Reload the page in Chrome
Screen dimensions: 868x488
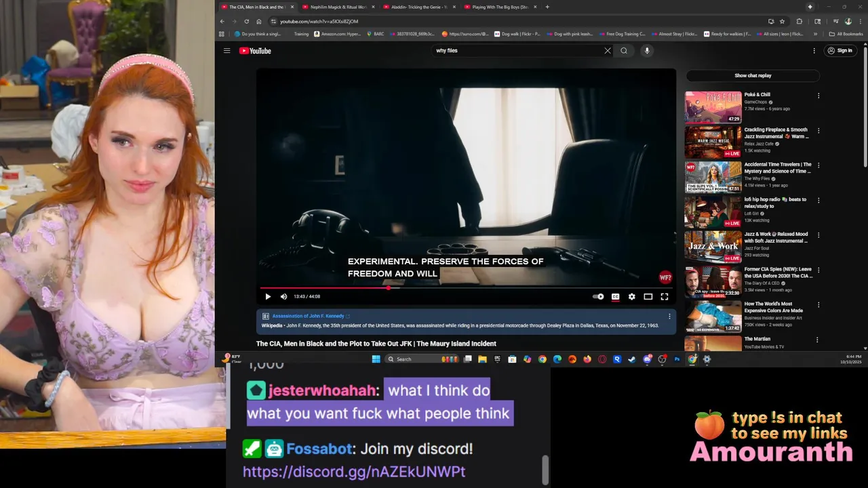click(x=246, y=22)
